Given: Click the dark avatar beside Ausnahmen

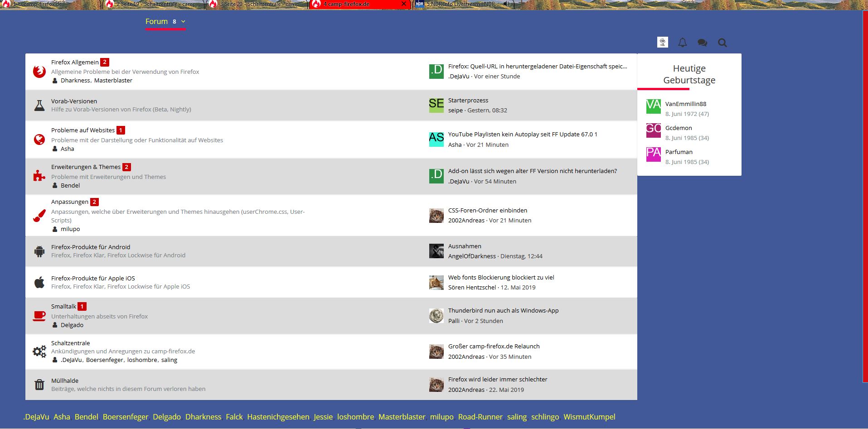Looking at the screenshot, I should tap(436, 251).
